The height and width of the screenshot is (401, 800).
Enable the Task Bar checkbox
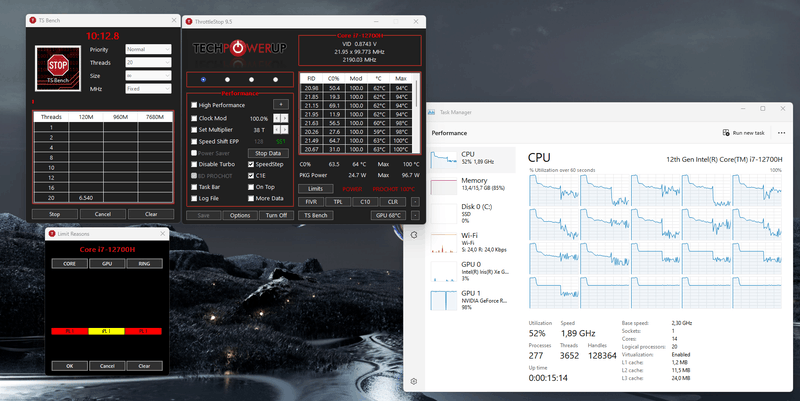pos(194,187)
